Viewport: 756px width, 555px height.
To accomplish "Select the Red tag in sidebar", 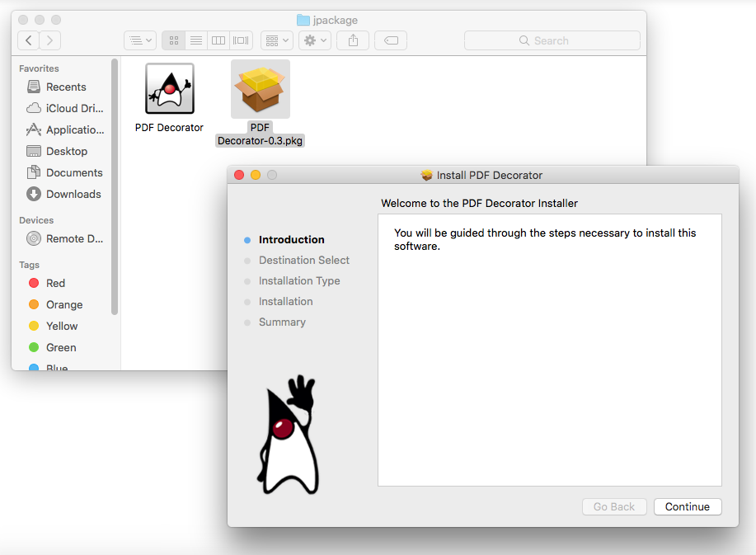I will click(x=47, y=283).
